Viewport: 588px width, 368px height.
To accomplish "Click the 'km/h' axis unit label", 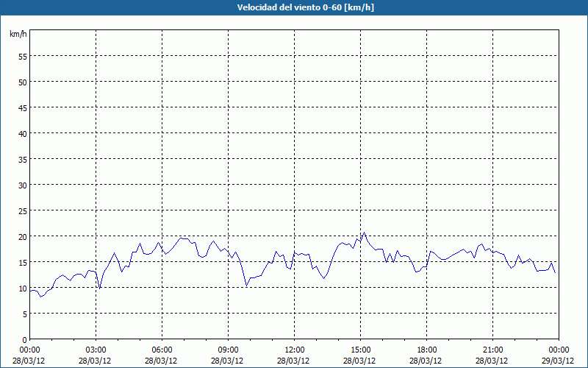I will click(x=18, y=34).
